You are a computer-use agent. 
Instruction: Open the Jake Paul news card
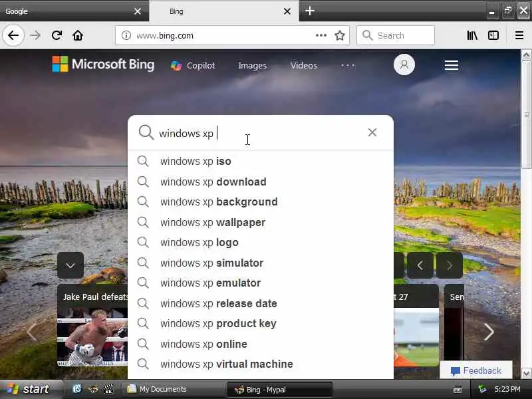click(x=92, y=326)
